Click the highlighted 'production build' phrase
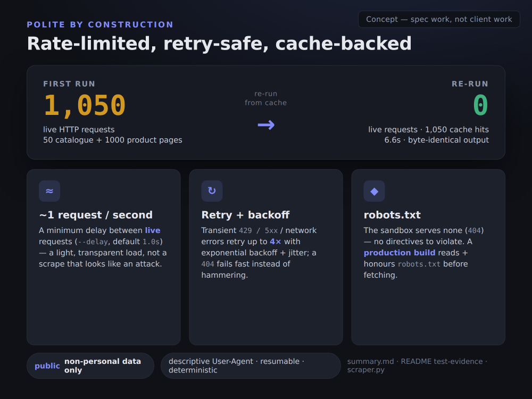 pos(400,253)
